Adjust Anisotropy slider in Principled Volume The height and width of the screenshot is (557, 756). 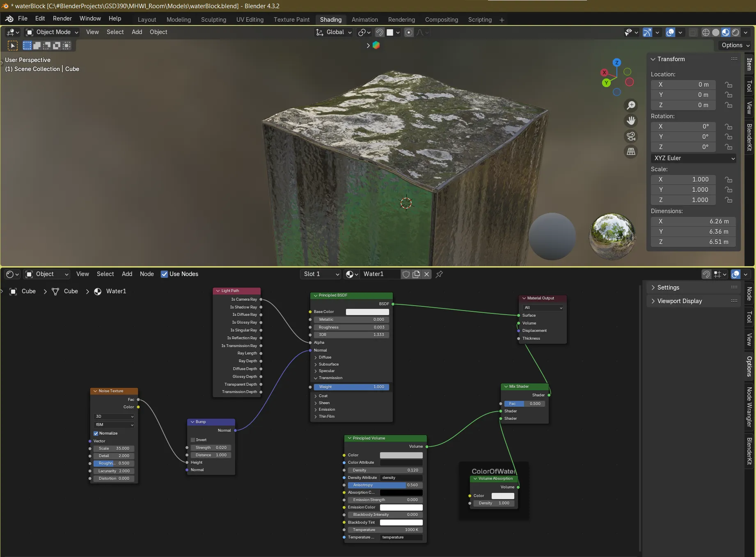click(385, 485)
